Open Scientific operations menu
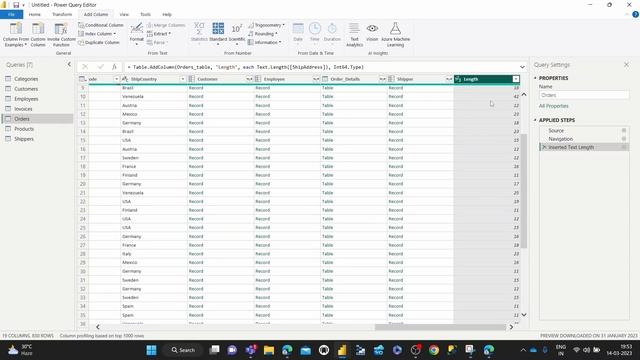Screen dimensions: 640x360 [237, 33]
